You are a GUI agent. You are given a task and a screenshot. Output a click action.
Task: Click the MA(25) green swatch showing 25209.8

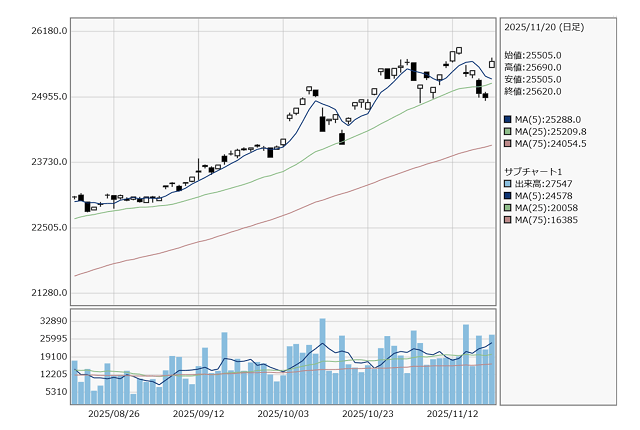pyautogui.click(x=508, y=131)
